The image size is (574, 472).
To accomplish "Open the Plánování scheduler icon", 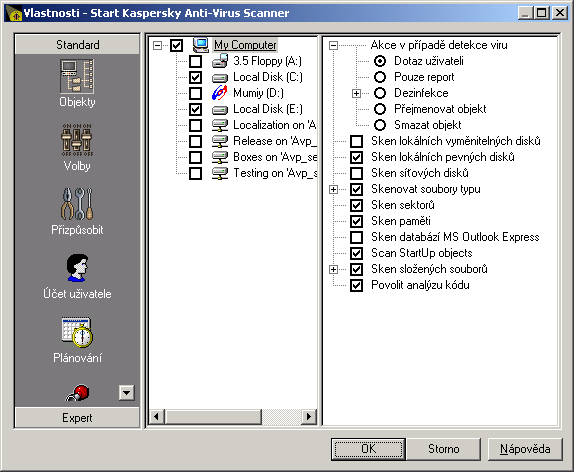I will coord(77,332).
